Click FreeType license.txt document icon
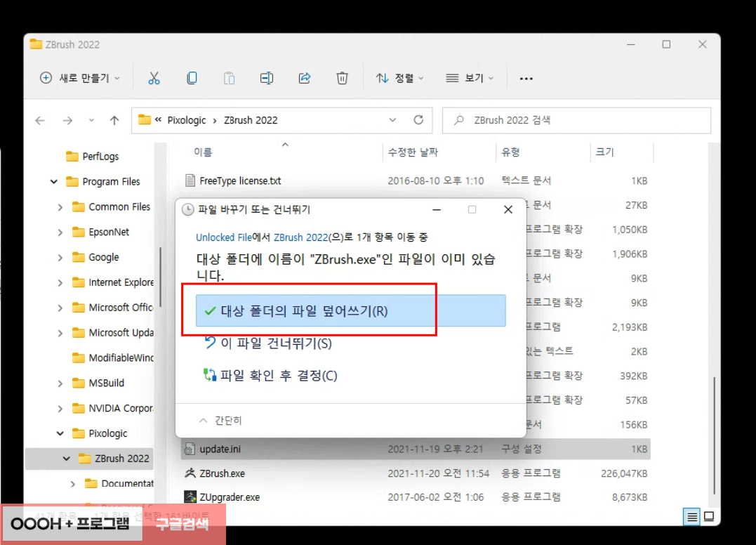This screenshot has height=545, width=756. (190, 180)
